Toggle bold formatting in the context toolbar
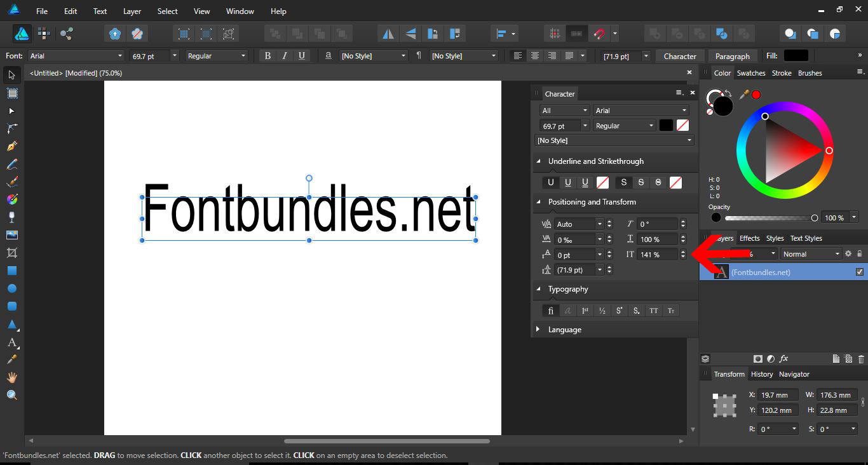 [x=268, y=56]
